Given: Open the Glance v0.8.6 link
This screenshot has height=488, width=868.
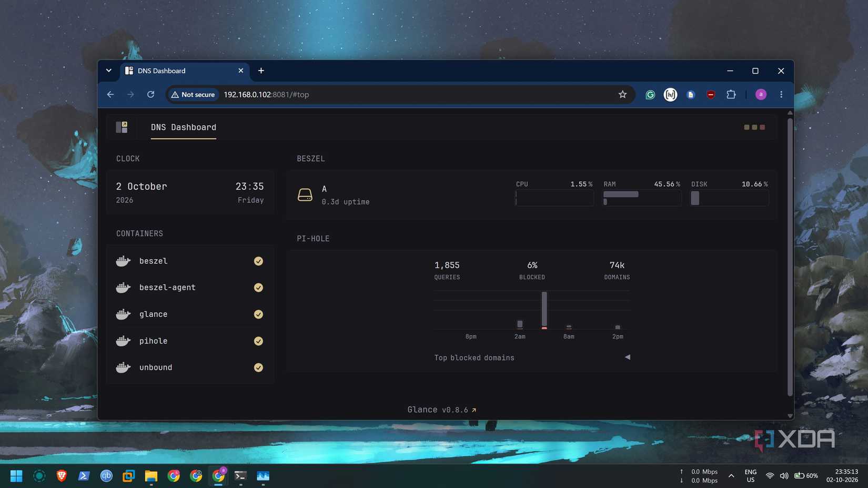Looking at the screenshot, I should pyautogui.click(x=442, y=410).
